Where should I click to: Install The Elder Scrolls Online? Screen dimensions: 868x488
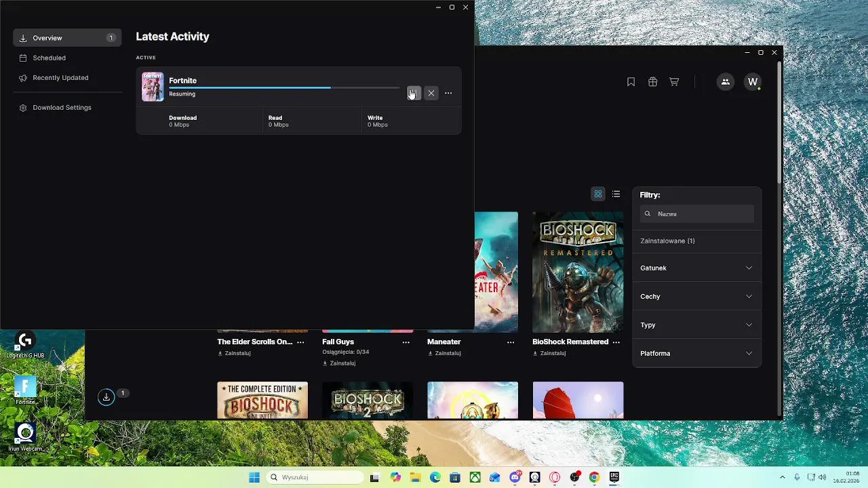pyautogui.click(x=234, y=353)
